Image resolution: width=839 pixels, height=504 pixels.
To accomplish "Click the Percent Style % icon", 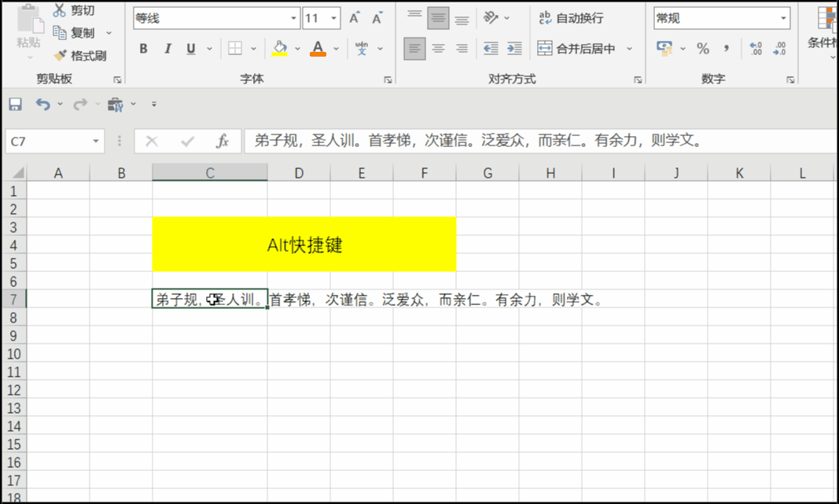I will tap(702, 49).
